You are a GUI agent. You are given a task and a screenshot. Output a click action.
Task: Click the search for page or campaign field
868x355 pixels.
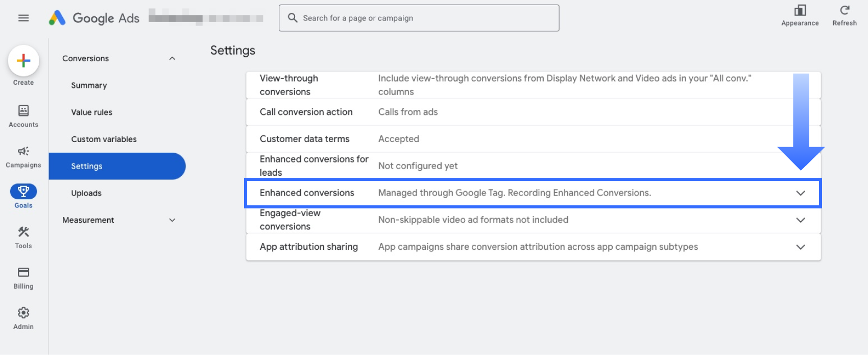(x=419, y=18)
